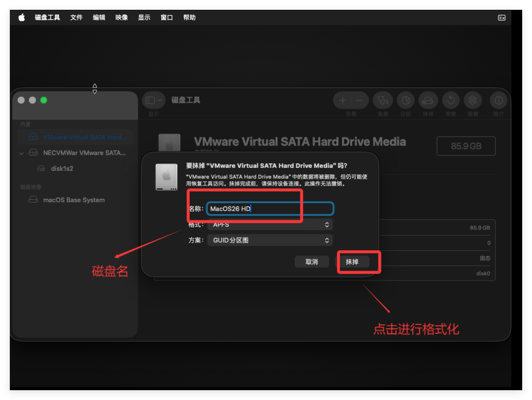The image size is (532, 400).
Task: Click the 抹掉 erase toolbar icon
Action: pyautogui.click(x=428, y=100)
